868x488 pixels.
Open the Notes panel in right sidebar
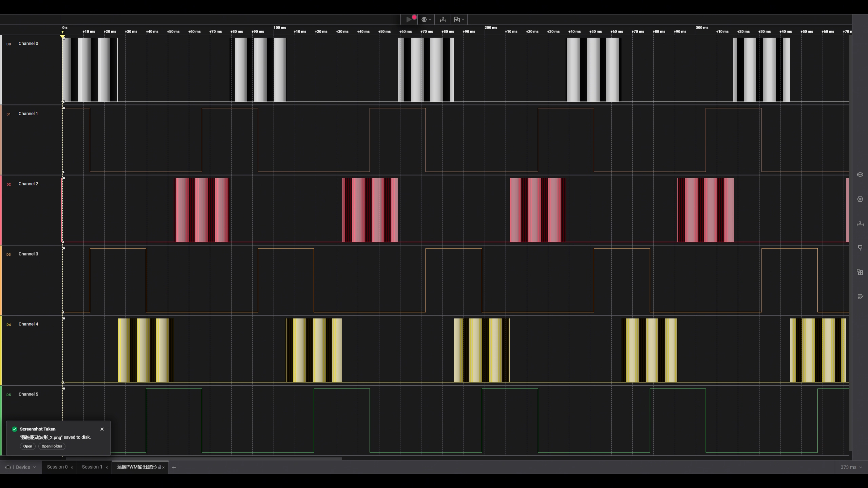click(x=860, y=297)
